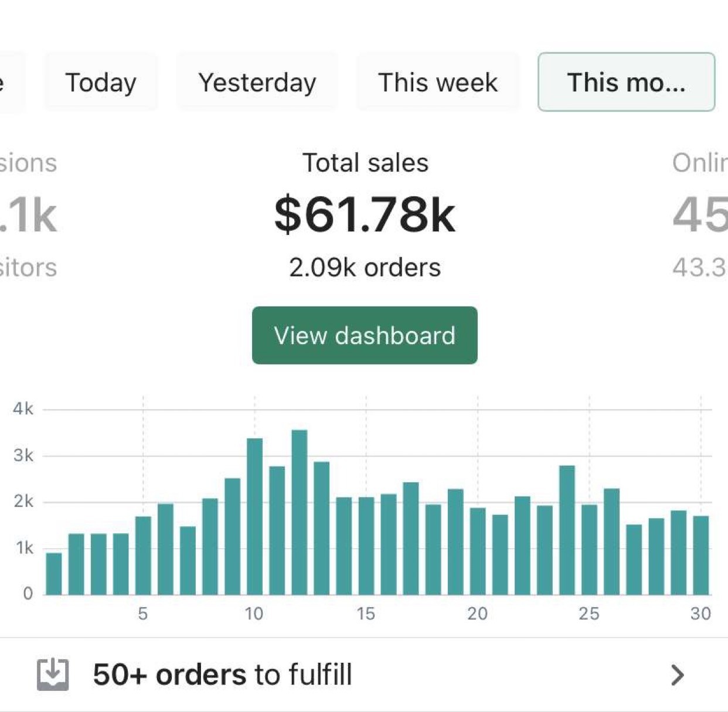Click the day 5 sales bar
The height and width of the screenshot is (712, 728).
[143, 556]
